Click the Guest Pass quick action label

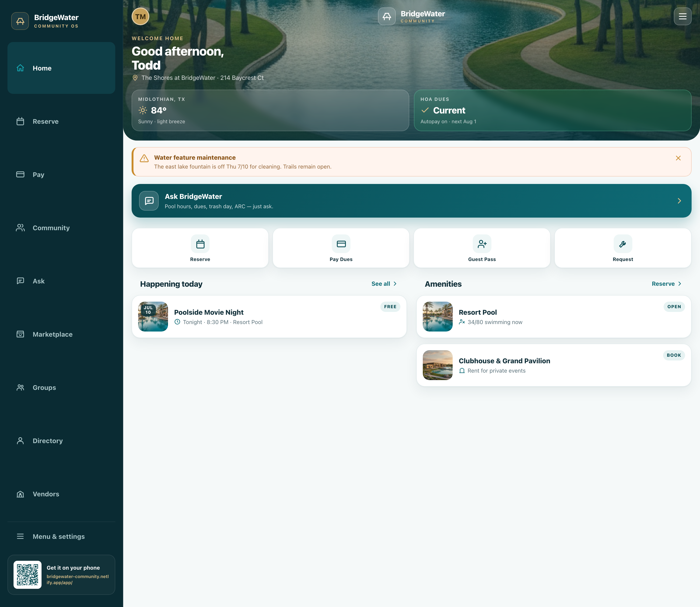coord(482,259)
